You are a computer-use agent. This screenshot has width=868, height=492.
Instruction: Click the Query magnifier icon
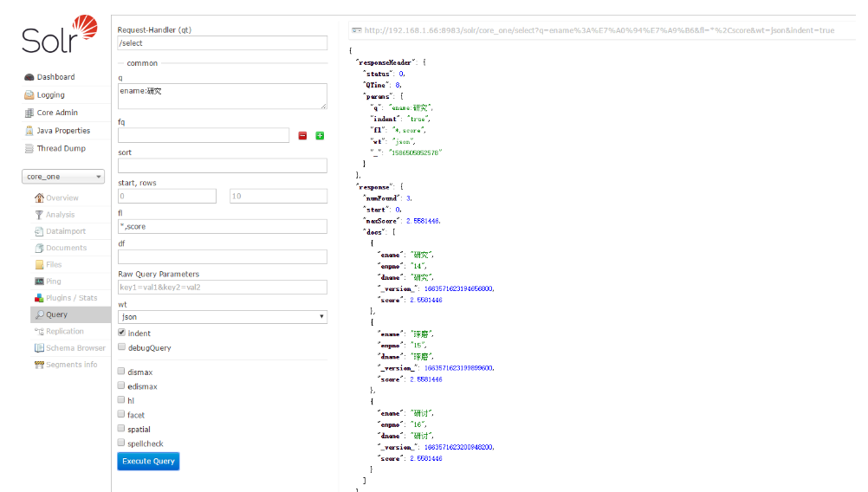click(x=39, y=314)
